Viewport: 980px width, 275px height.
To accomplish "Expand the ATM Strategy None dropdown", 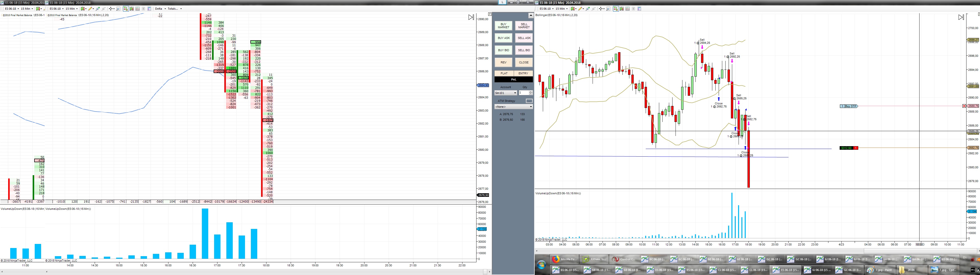I will click(x=513, y=107).
